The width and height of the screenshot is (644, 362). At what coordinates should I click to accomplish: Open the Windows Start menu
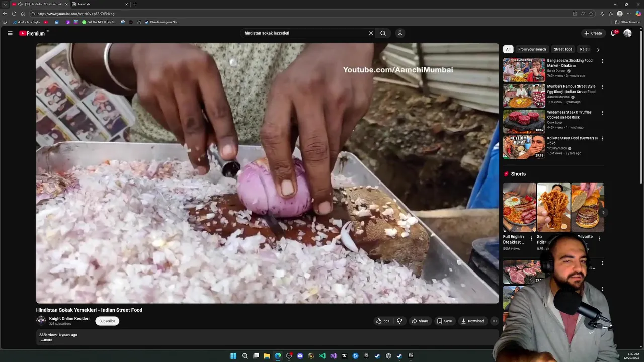coord(233,356)
